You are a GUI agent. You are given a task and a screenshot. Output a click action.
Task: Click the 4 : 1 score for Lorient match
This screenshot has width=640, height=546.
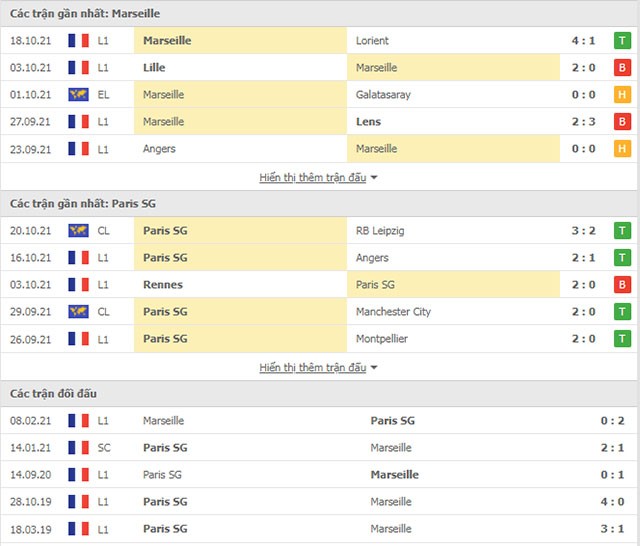click(583, 40)
